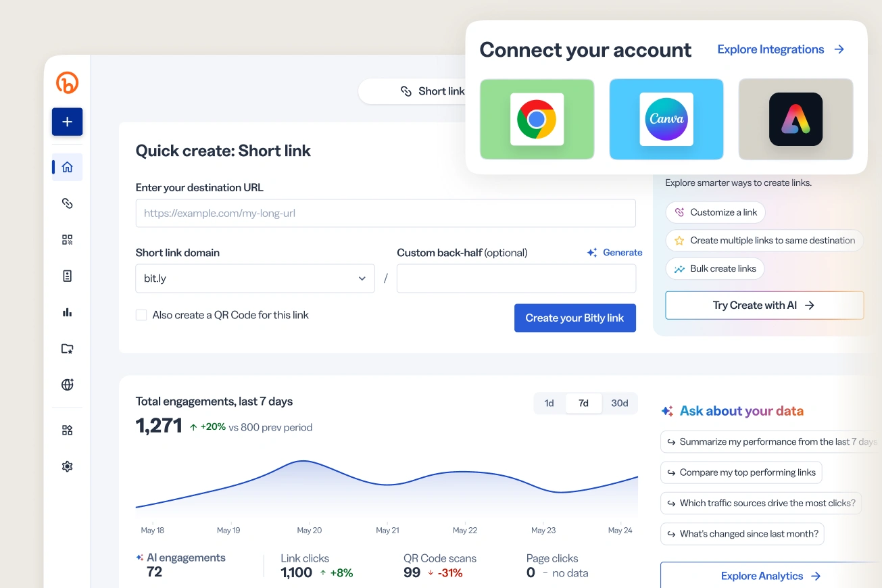Open Analytics from the sidebar bar-chart icon

pos(67,312)
